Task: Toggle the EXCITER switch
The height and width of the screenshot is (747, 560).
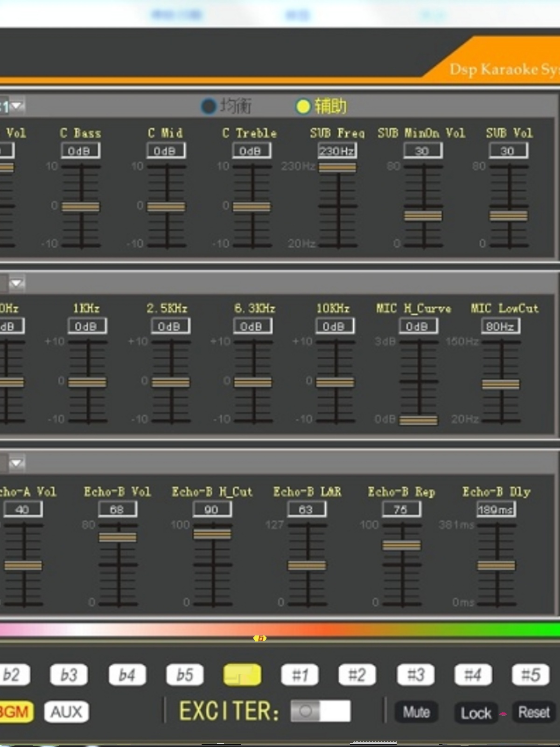Action: pos(320,711)
